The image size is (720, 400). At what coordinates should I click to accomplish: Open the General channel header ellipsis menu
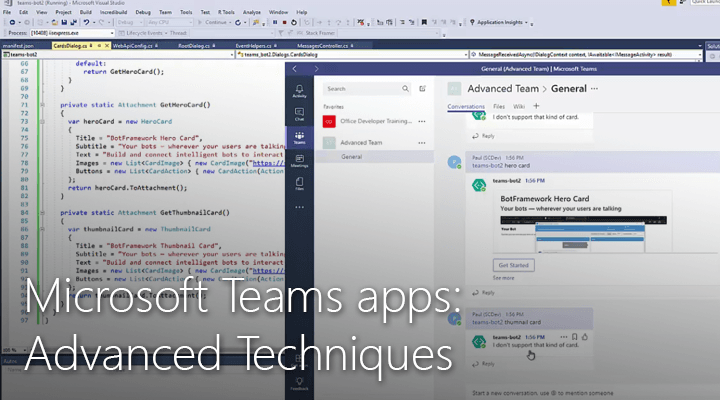click(594, 89)
